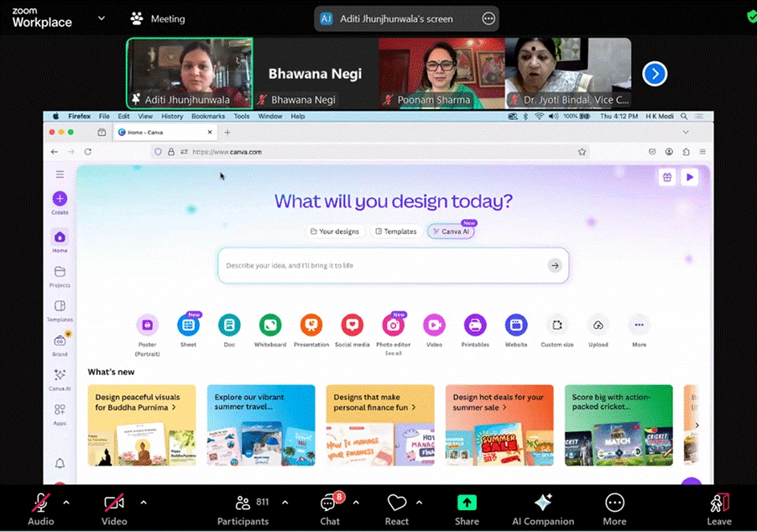Select the Canva AI tab
The height and width of the screenshot is (532, 757).
pyautogui.click(x=452, y=232)
